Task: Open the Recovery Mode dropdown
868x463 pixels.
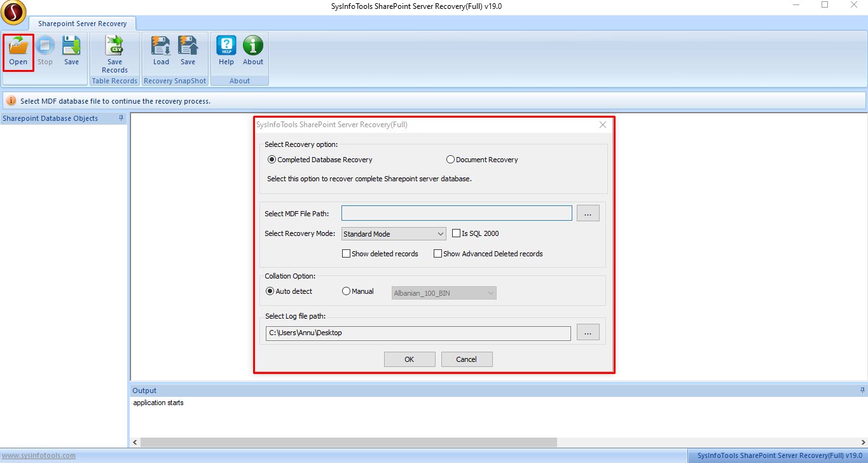Action: pos(394,234)
